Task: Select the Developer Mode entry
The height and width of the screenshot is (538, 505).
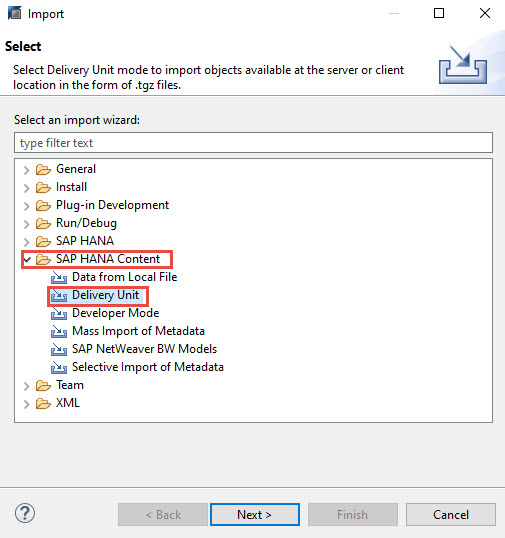Action: coord(115,313)
